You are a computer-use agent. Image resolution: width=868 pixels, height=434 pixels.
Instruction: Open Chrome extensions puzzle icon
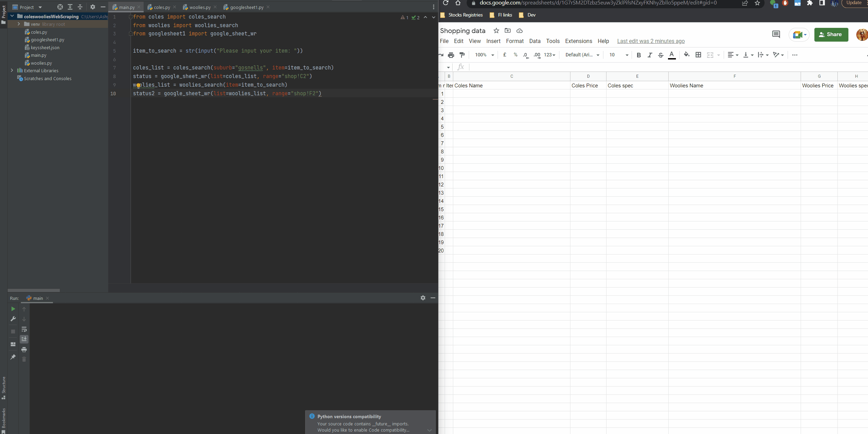(x=810, y=3)
